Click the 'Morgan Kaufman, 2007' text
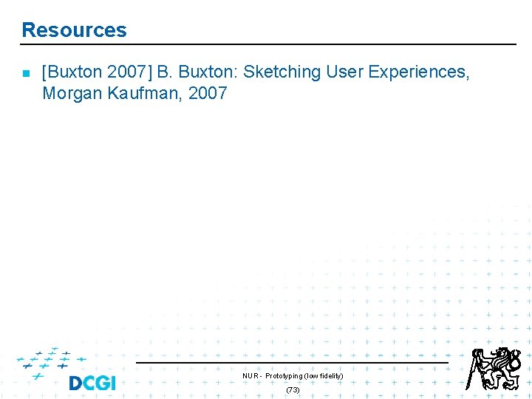Image resolution: width=532 pixels, height=399 pixels. (x=134, y=93)
